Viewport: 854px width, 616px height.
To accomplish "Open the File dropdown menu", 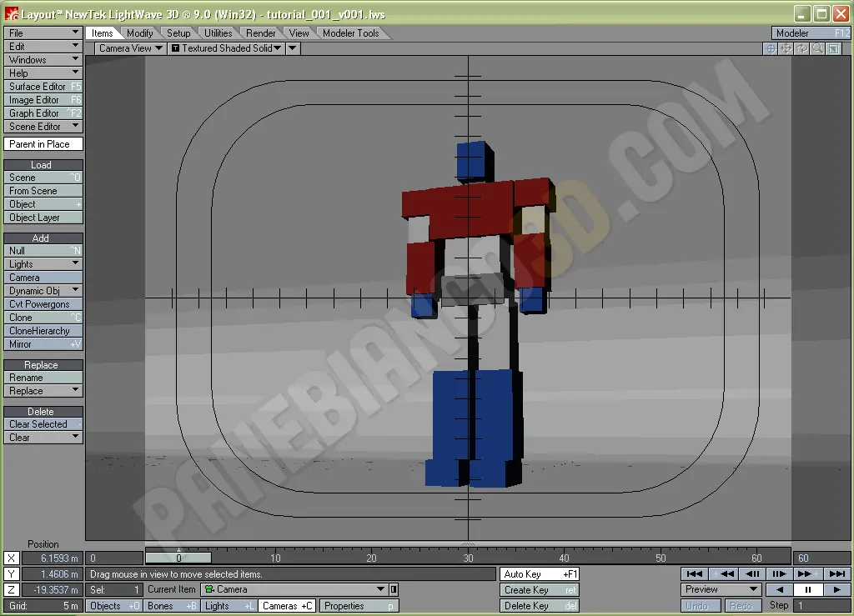I will pyautogui.click(x=43, y=33).
